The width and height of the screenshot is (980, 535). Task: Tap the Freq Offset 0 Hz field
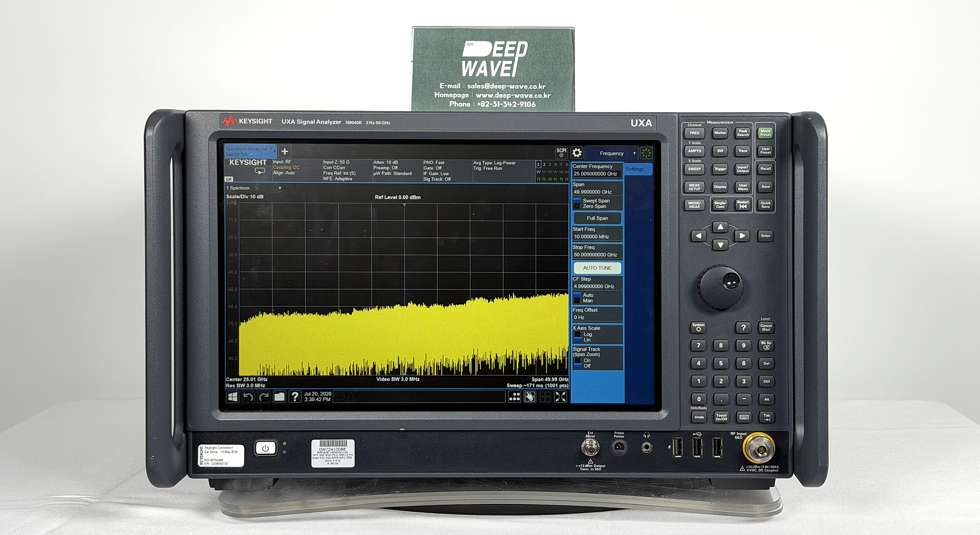pyautogui.click(x=597, y=317)
